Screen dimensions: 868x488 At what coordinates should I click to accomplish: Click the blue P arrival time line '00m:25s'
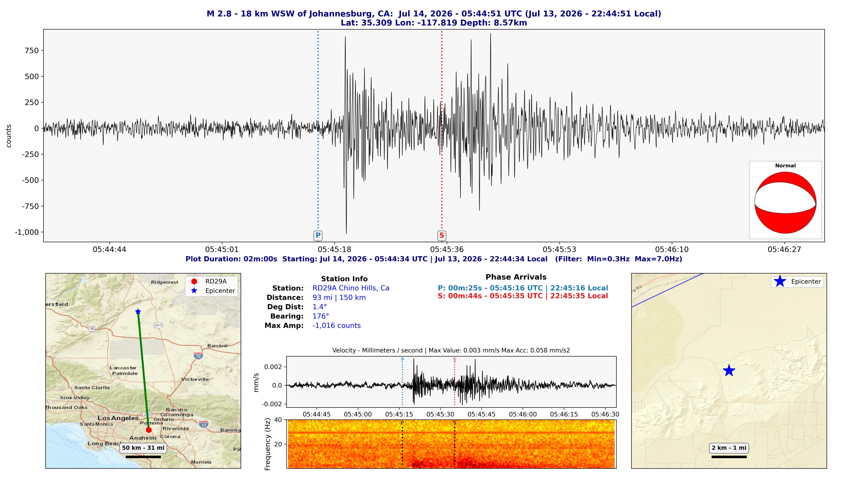tap(523, 288)
